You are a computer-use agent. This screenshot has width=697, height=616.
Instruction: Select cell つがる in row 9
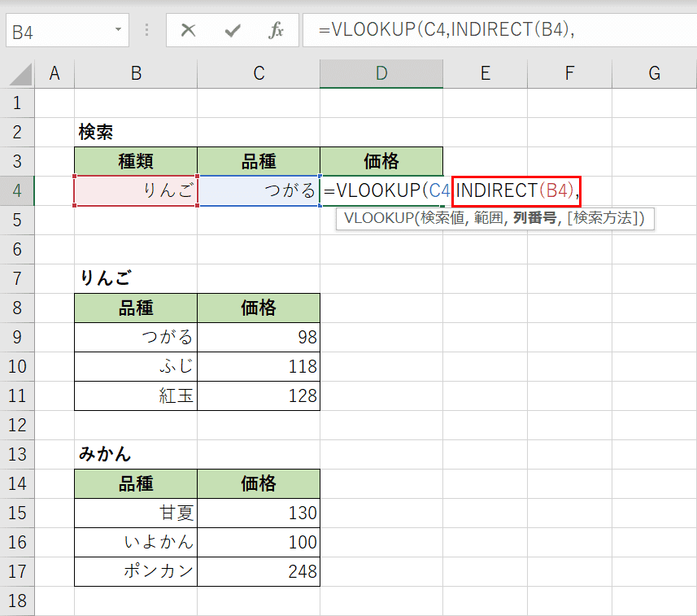pos(136,337)
